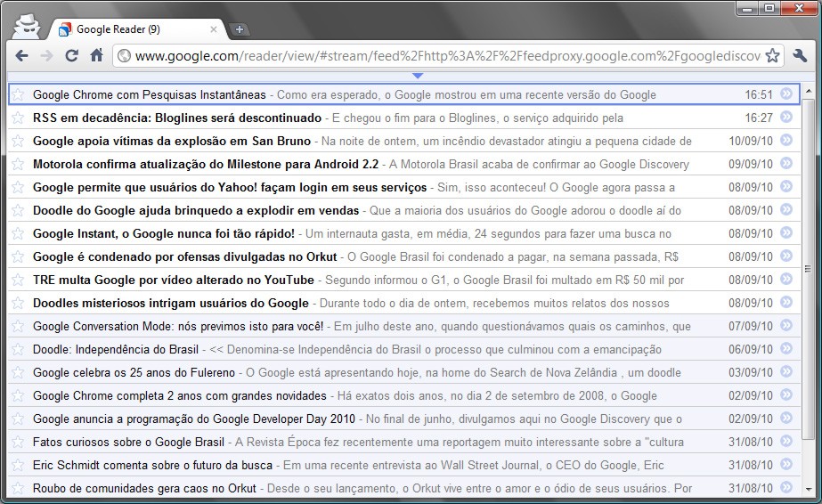822x504 pixels.
Task: Bookmark this page with the star icon
Action: 772,55
